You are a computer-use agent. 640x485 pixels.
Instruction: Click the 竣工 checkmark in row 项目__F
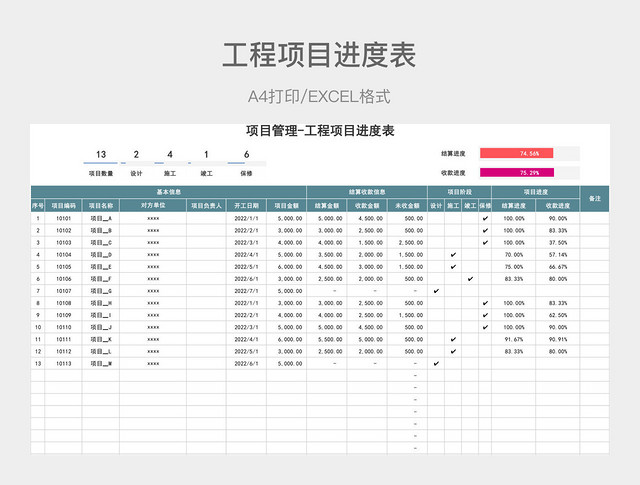[470, 279]
